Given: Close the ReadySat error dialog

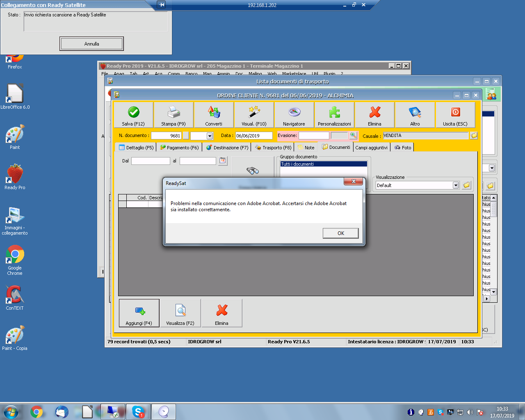Looking at the screenshot, I should click(353, 181).
